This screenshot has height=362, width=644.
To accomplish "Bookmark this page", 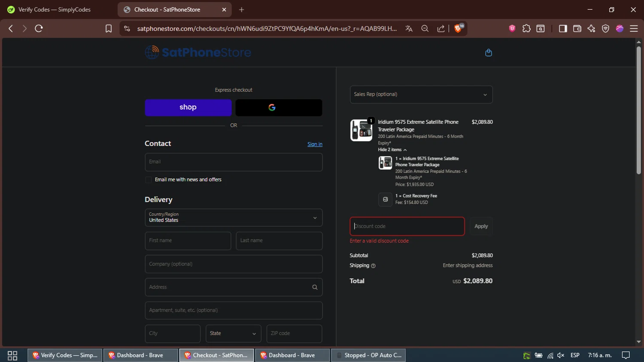I will (109, 28).
